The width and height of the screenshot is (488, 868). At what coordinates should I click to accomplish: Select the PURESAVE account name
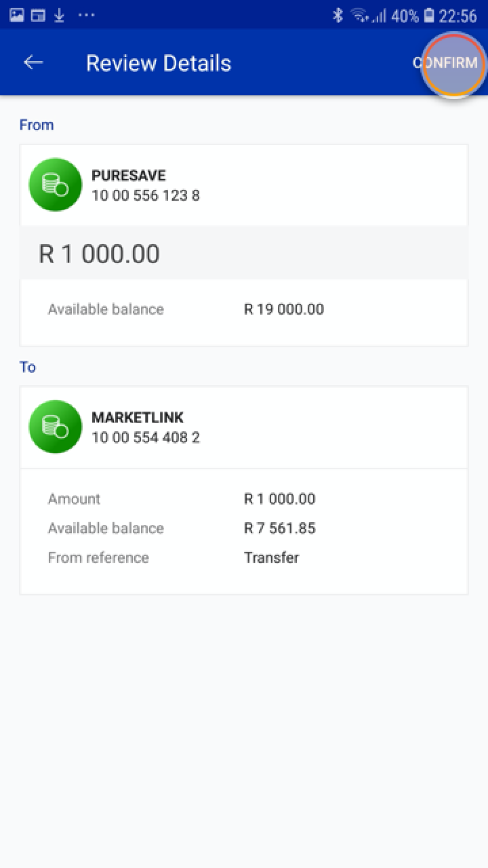129,176
